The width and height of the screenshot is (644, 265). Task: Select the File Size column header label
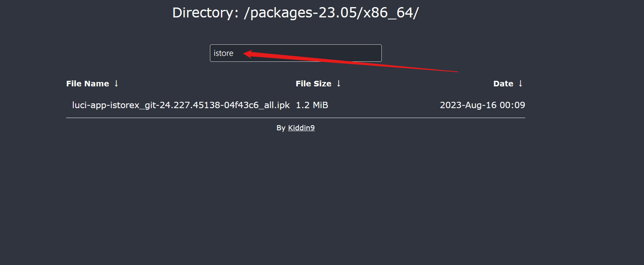pos(313,84)
